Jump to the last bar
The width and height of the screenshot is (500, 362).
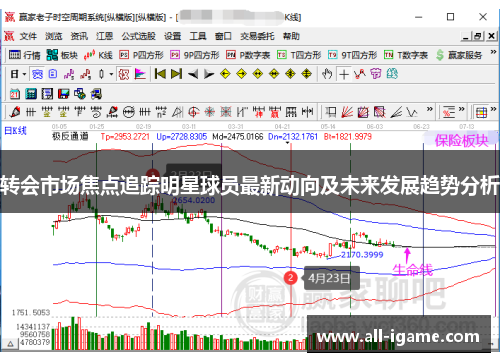tap(176, 74)
